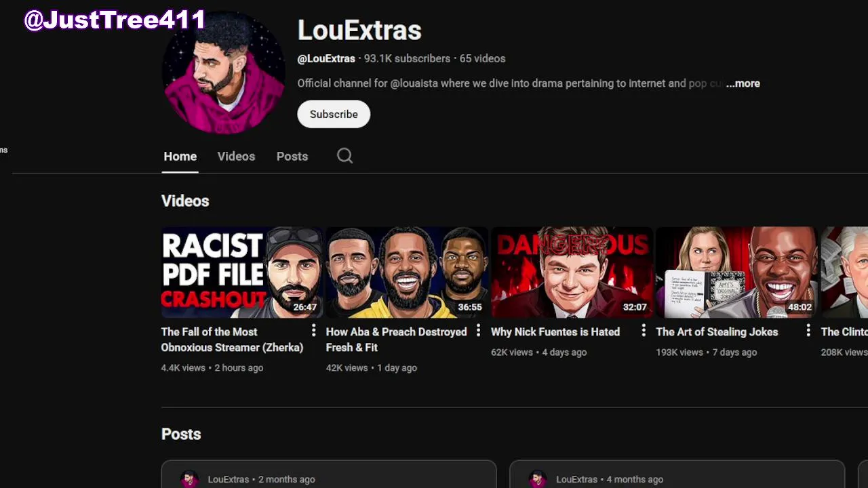Open options menu for Nick Fuentes video
The image size is (868, 488).
(644, 331)
